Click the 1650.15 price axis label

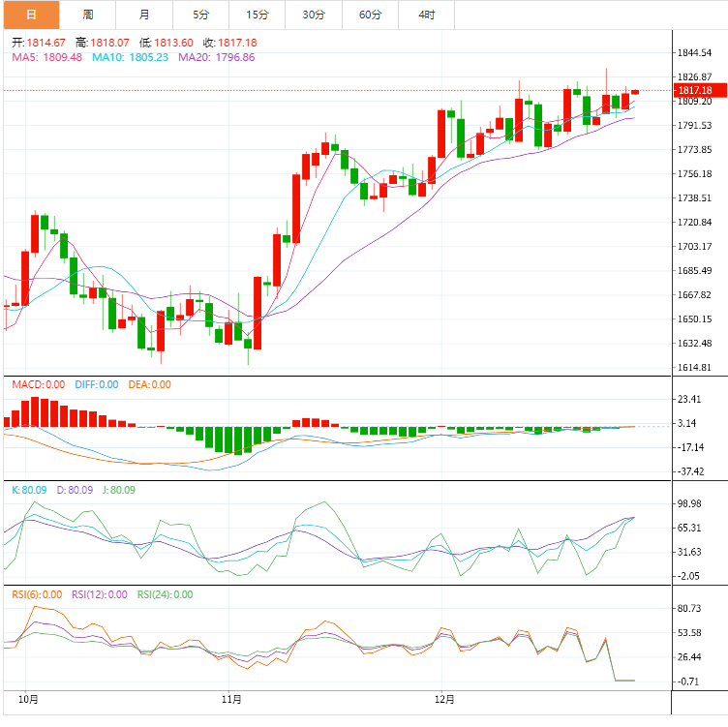(694, 318)
